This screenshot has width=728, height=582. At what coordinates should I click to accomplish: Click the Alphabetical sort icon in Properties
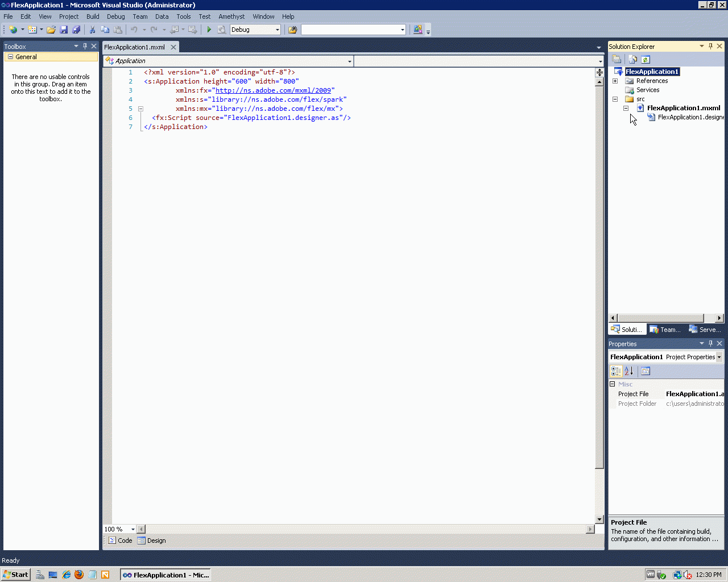(x=628, y=371)
